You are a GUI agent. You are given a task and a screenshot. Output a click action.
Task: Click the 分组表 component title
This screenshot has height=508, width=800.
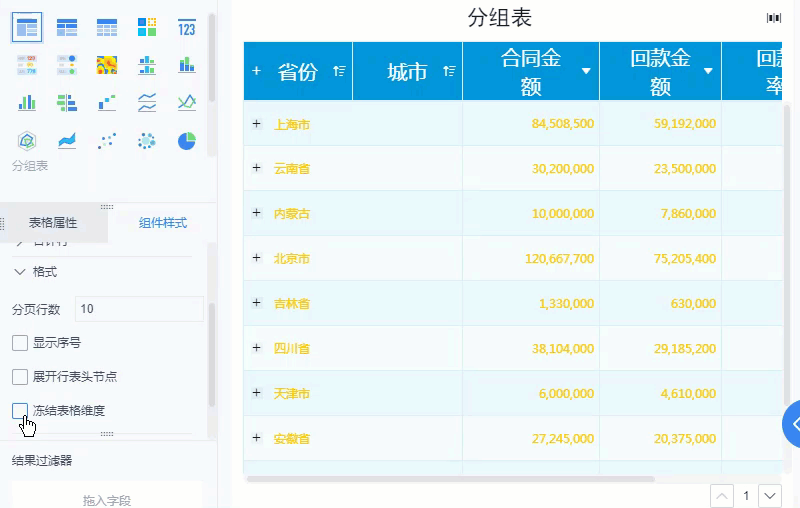coord(500,18)
